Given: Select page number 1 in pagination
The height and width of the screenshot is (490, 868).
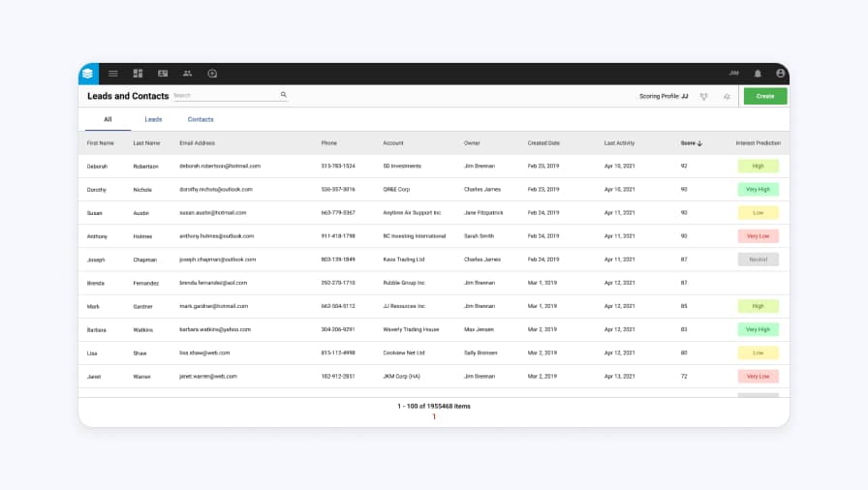Looking at the screenshot, I should tap(434, 416).
